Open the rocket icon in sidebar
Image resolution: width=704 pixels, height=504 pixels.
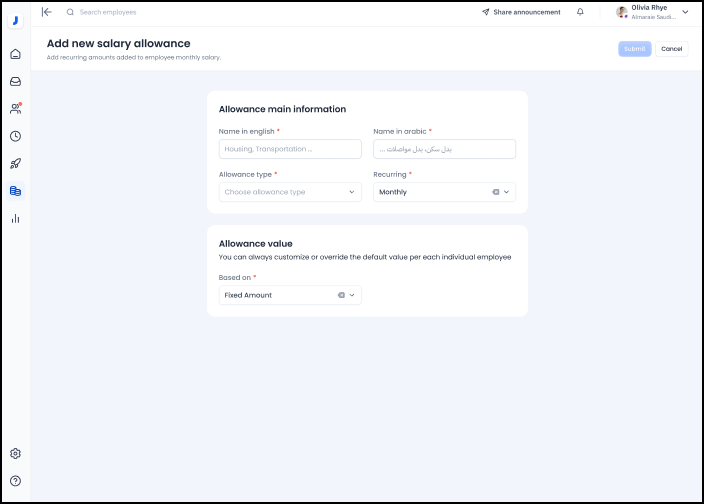click(15, 163)
